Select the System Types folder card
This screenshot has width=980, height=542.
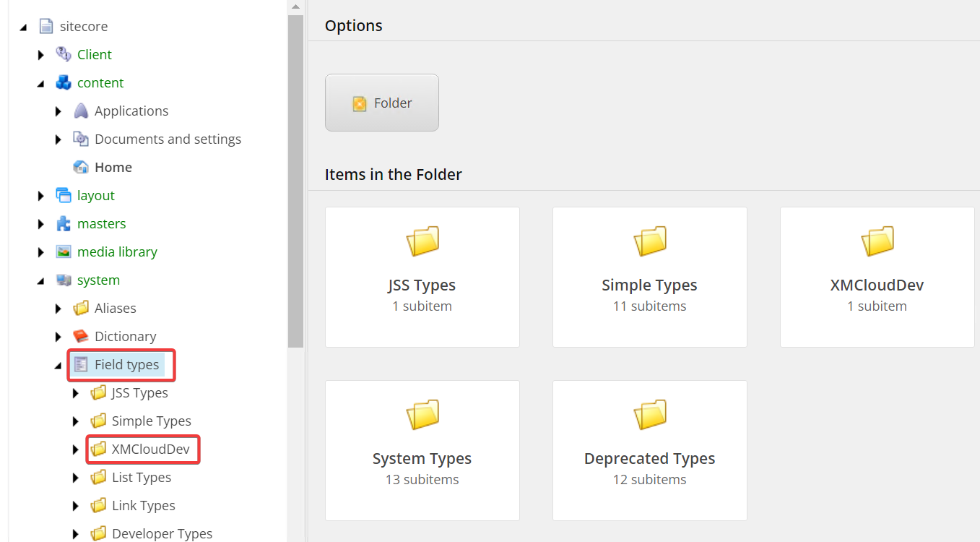click(422, 450)
